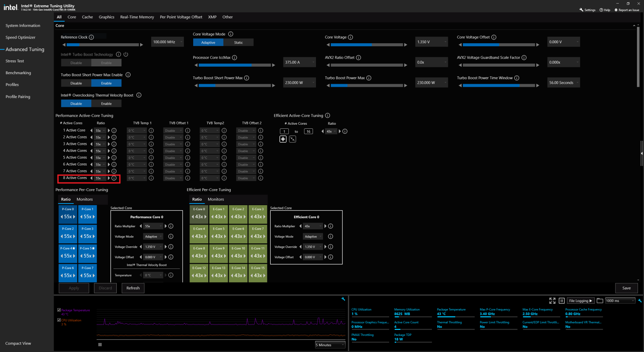Click the Turbo Boost Technology power reset icon
Image resolution: width=644 pixels, height=352 pixels.
126,54
